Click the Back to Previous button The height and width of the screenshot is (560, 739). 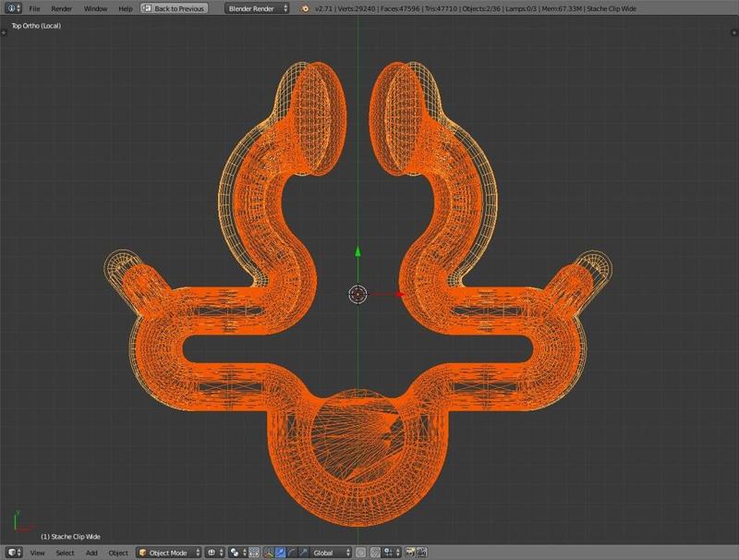(173, 8)
